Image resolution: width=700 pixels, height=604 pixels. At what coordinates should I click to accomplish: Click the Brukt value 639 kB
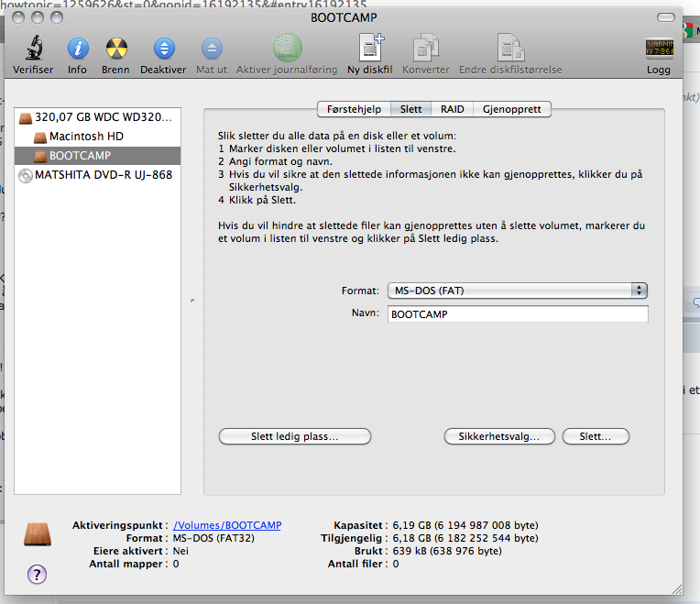click(x=447, y=552)
